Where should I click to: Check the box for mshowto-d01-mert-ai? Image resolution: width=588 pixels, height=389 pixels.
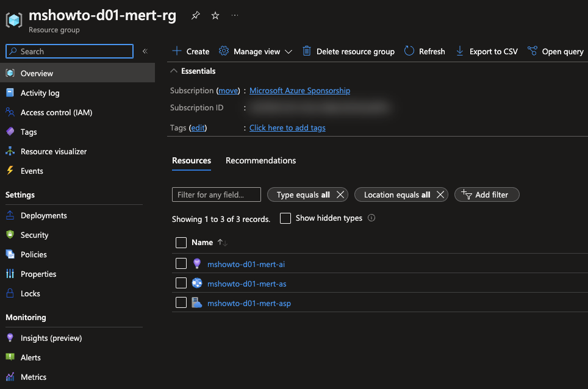(181, 263)
